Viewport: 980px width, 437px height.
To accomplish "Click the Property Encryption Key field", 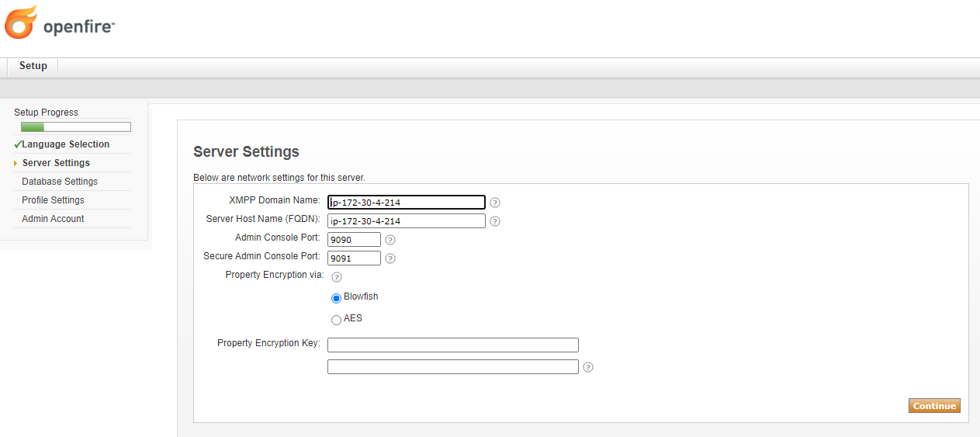I will [x=452, y=345].
